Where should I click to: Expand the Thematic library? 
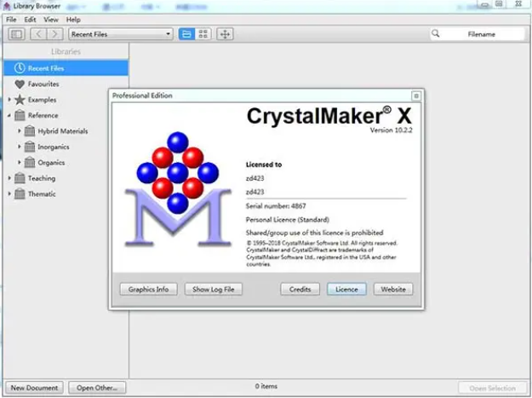[9, 194]
